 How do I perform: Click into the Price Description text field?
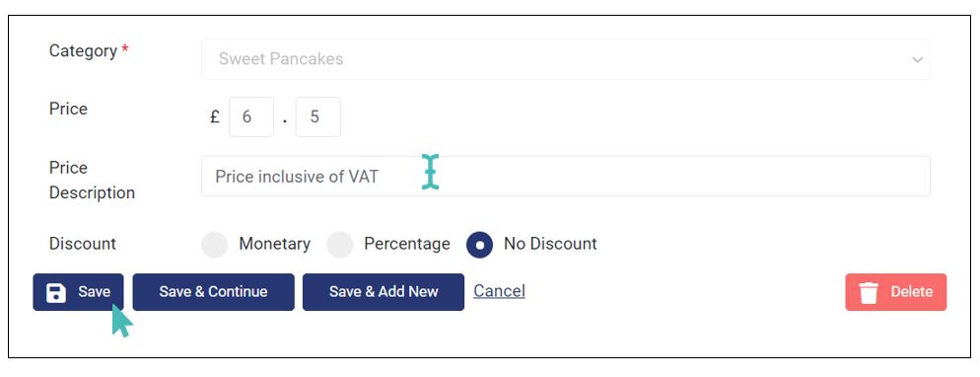(565, 177)
